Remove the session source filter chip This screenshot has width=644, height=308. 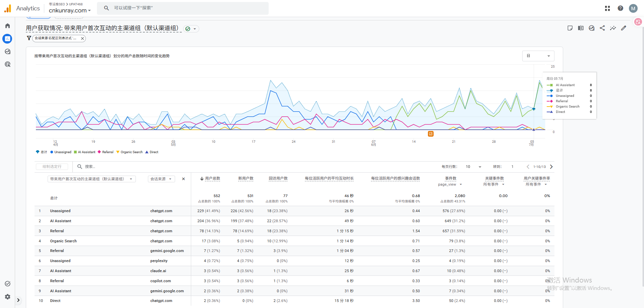click(x=82, y=39)
